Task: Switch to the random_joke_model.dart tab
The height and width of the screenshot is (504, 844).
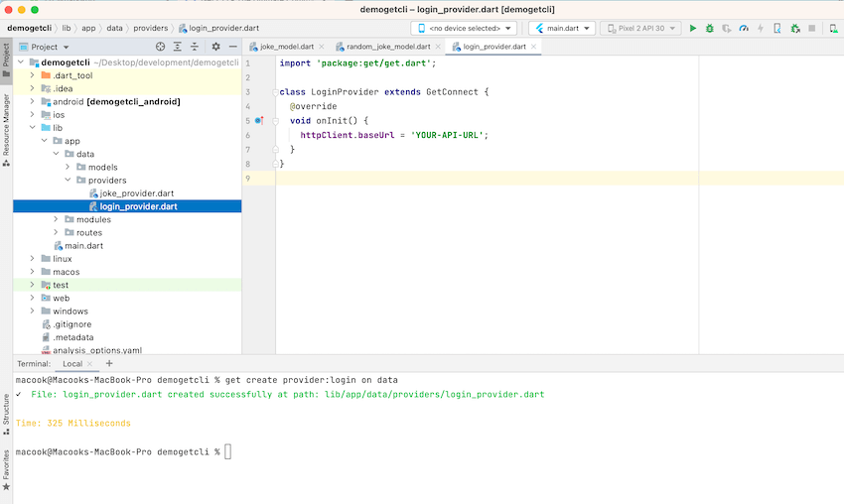Action: click(387, 47)
